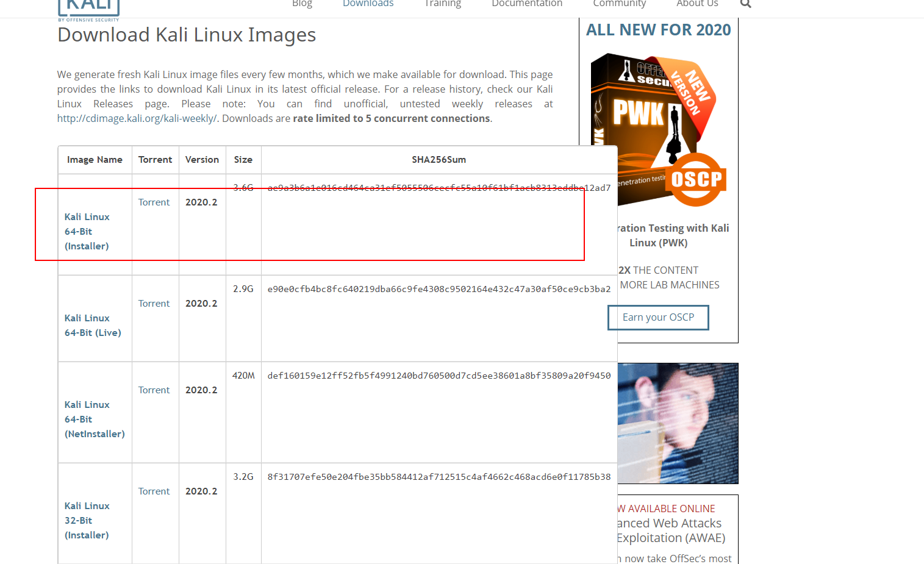Screen dimensions: 924x564
Task: Click the Advanced Web Attacks AWAE heading
Action: (x=671, y=530)
